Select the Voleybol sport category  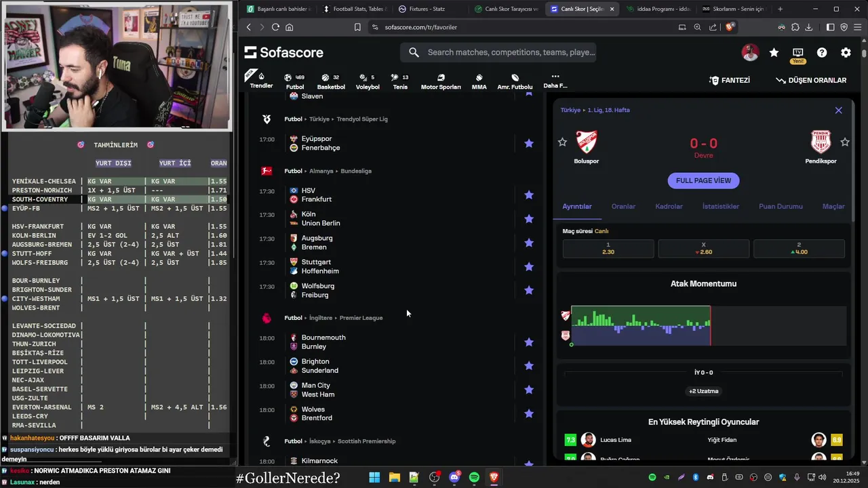(x=368, y=81)
